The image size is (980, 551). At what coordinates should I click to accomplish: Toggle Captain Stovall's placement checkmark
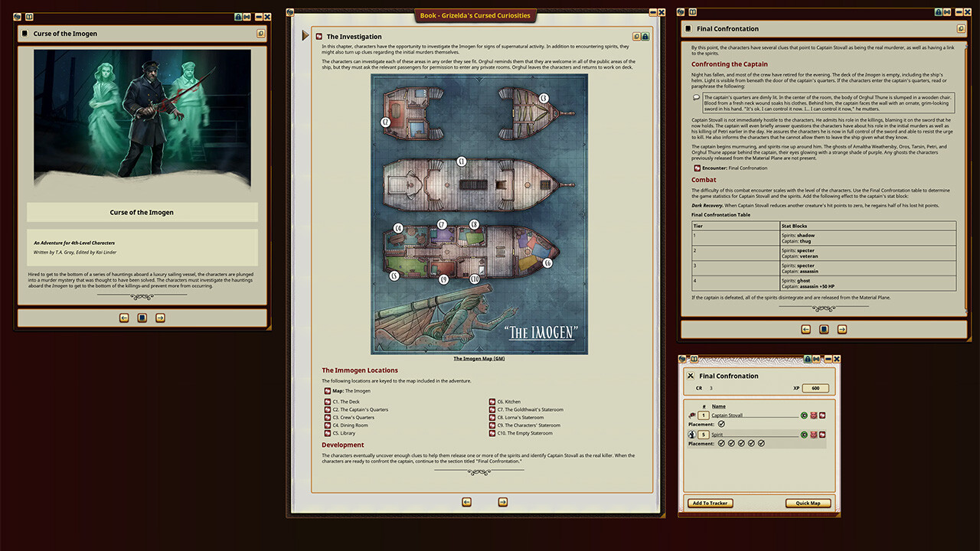(x=721, y=424)
